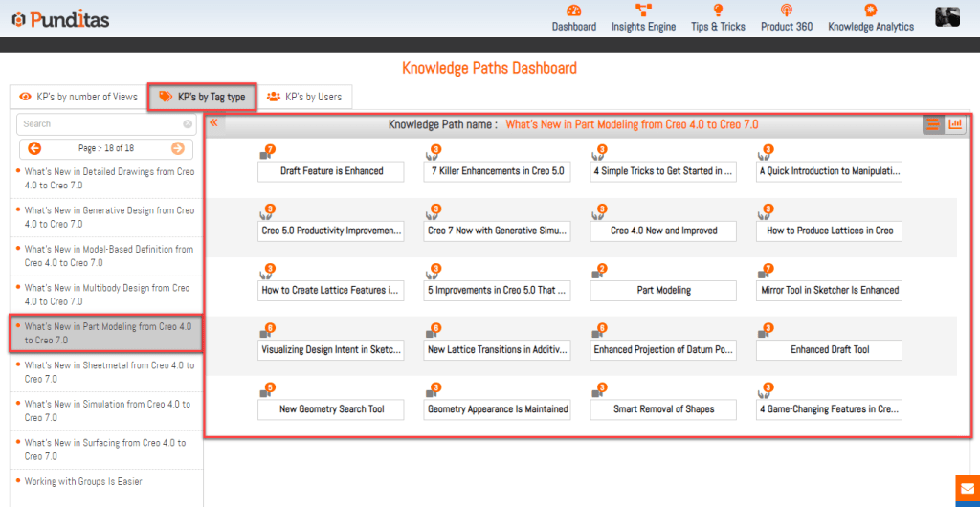Viewport: 980px width, 507px height.
Task: Open the Product 360 icon
Action: [786, 11]
